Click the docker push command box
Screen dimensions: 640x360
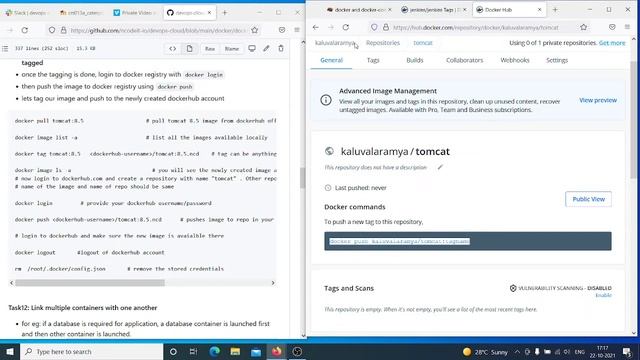(x=468, y=241)
